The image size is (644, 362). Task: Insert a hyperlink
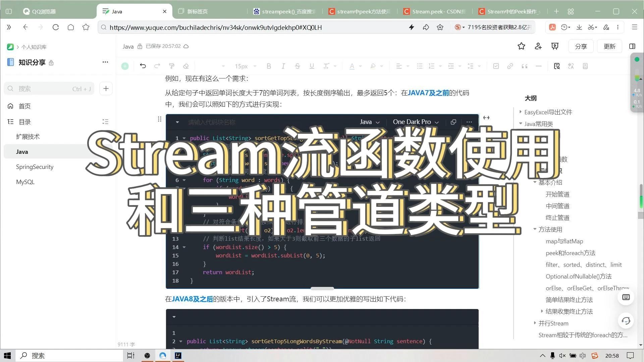[510, 66]
